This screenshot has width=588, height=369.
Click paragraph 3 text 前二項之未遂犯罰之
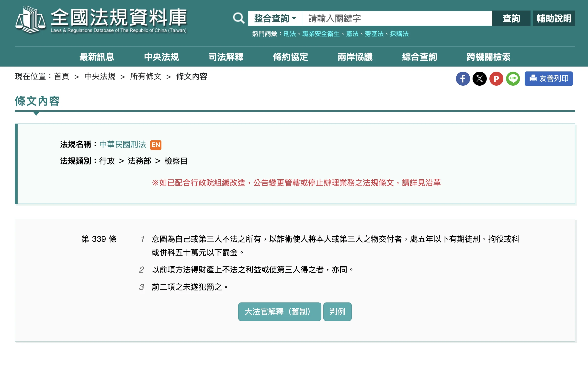click(x=190, y=287)
